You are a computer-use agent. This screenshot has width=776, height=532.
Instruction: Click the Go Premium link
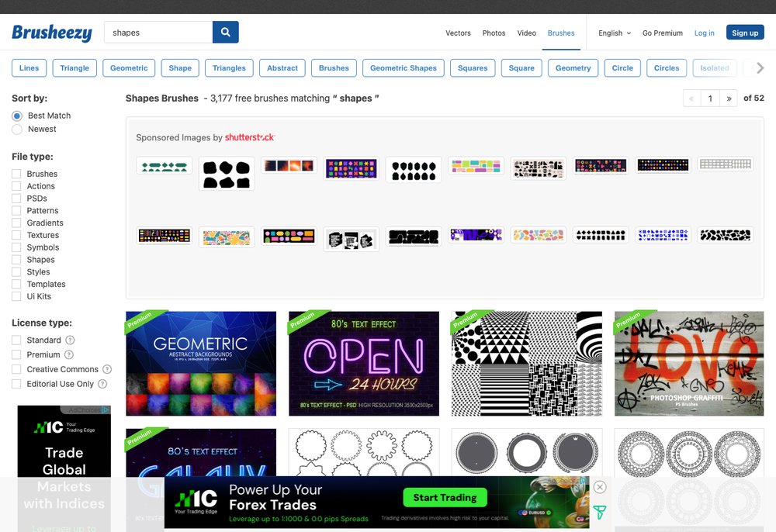point(662,33)
